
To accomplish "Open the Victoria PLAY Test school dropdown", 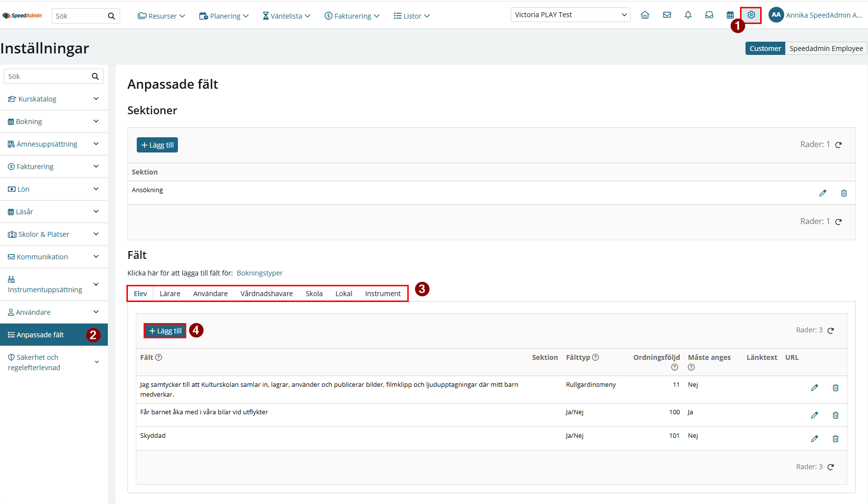I will (570, 15).
